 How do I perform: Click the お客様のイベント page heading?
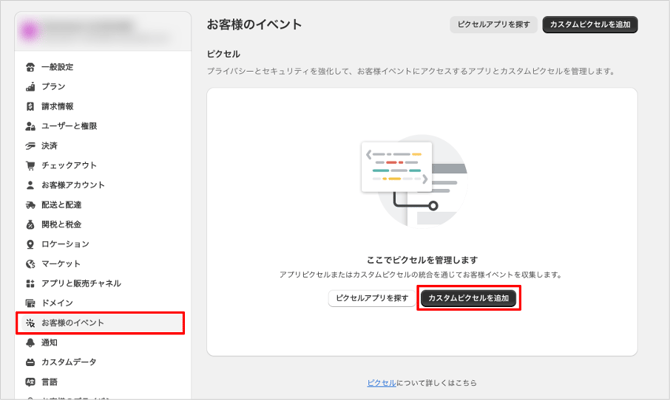coord(254,24)
